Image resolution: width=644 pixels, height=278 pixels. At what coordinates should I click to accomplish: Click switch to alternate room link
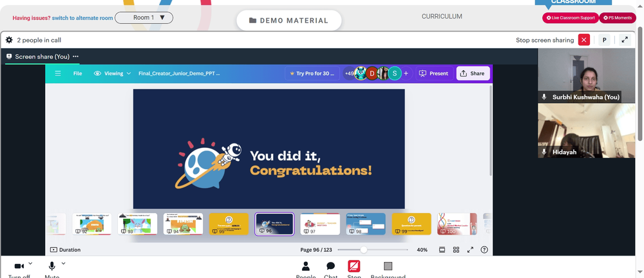pos(82,18)
